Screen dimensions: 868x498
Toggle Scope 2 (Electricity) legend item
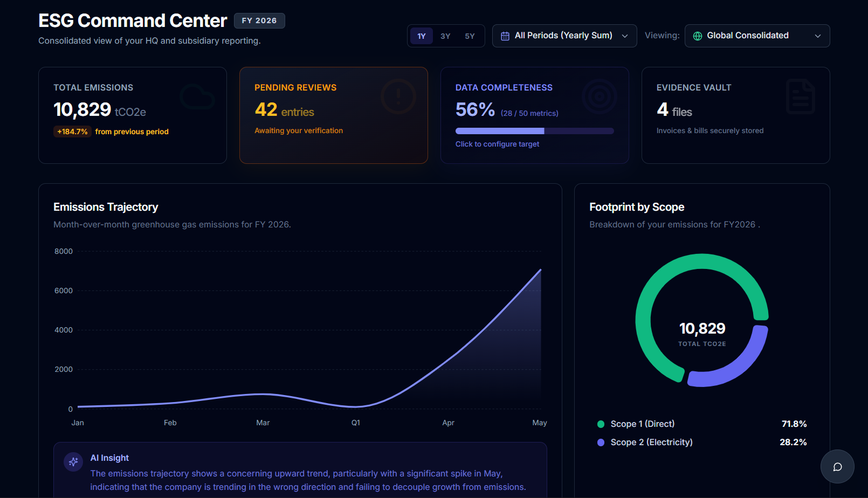click(651, 442)
